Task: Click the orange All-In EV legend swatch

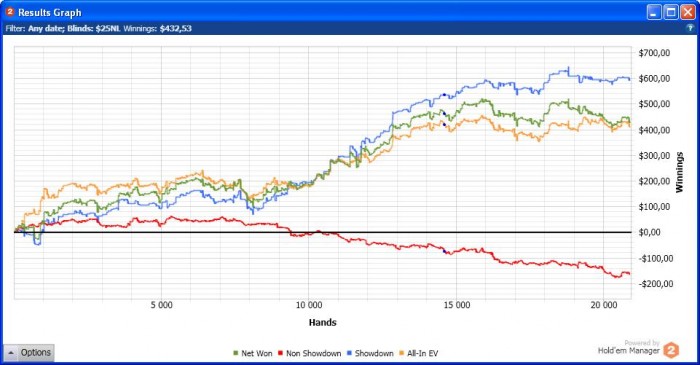Action: tap(401, 353)
